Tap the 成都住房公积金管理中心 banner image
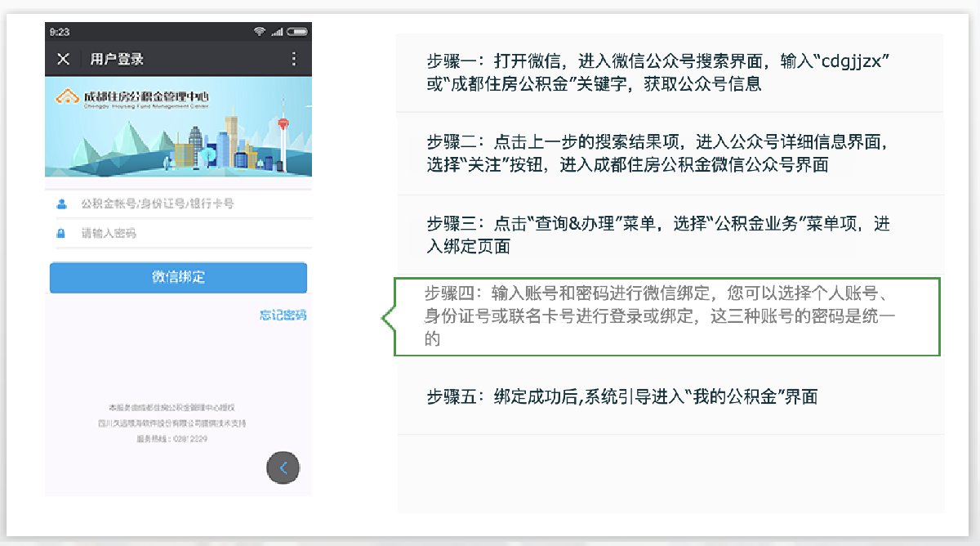This screenshot has width=980, height=546. pyautogui.click(x=178, y=127)
